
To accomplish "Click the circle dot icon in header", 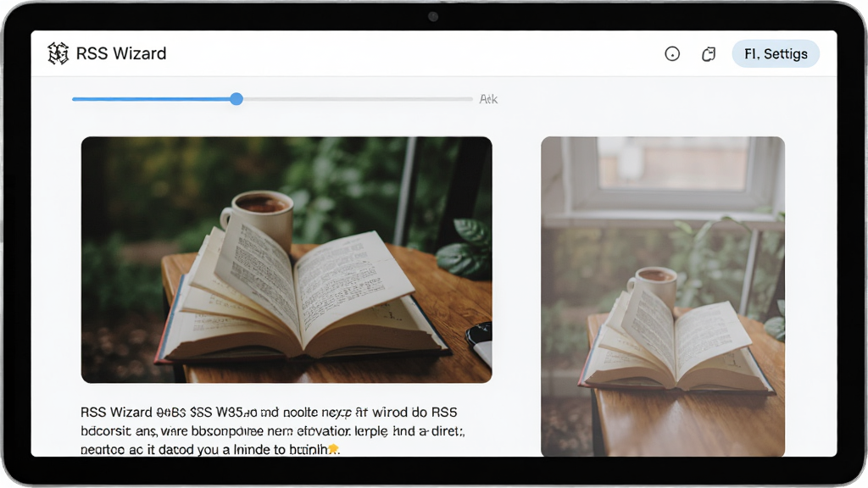I will (672, 53).
